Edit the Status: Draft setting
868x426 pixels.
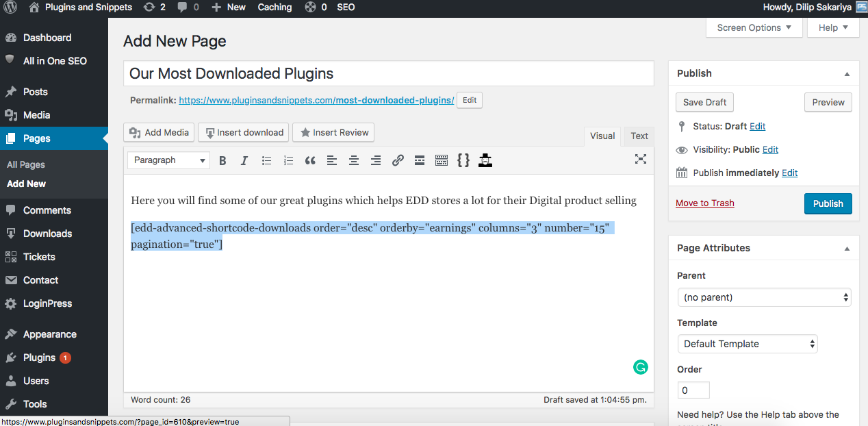[x=758, y=126]
